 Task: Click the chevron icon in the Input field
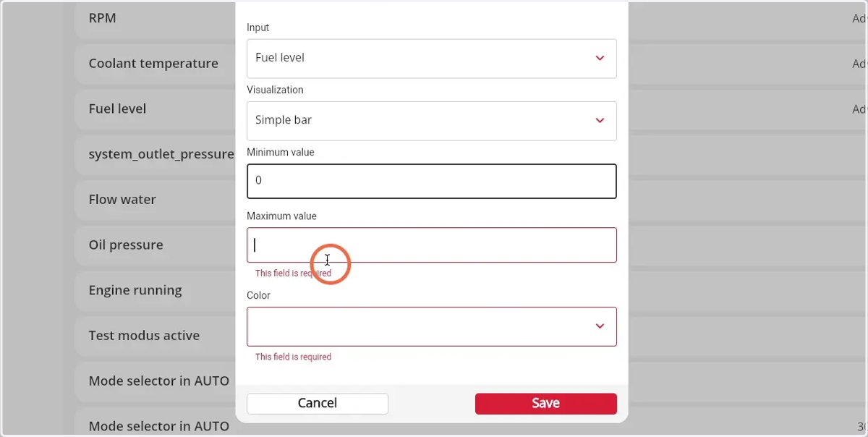[x=600, y=58]
